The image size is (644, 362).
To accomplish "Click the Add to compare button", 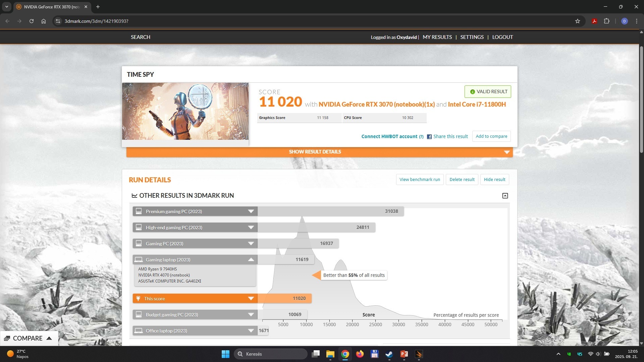I will (491, 136).
